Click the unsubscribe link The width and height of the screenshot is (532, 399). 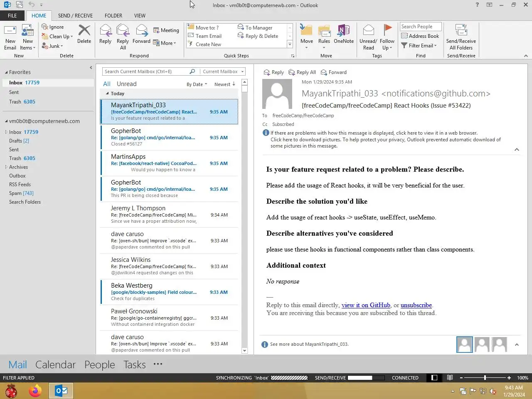point(416,305)
